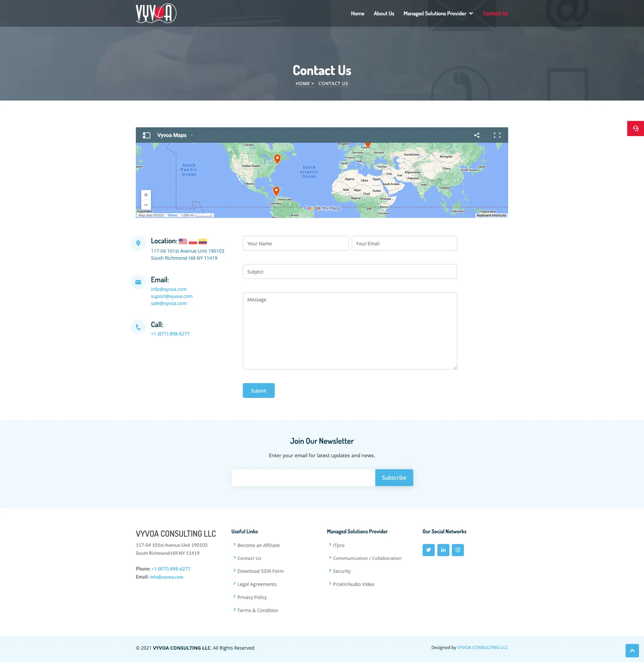This screenshot has height=663, width=644.
Task: Focus the Your Name field
Action: pos(295,243)
